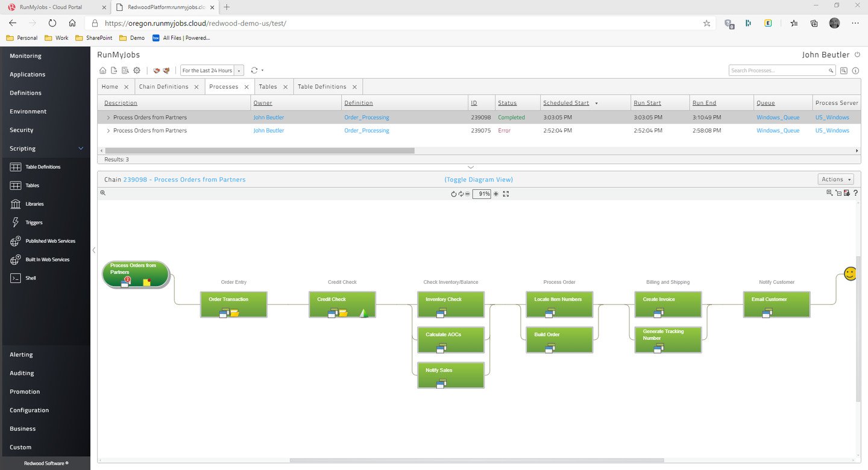Click the submit document icon in toolbar
Image resolution: width=868 pixels, height=470 pixels.
(113, 70)
